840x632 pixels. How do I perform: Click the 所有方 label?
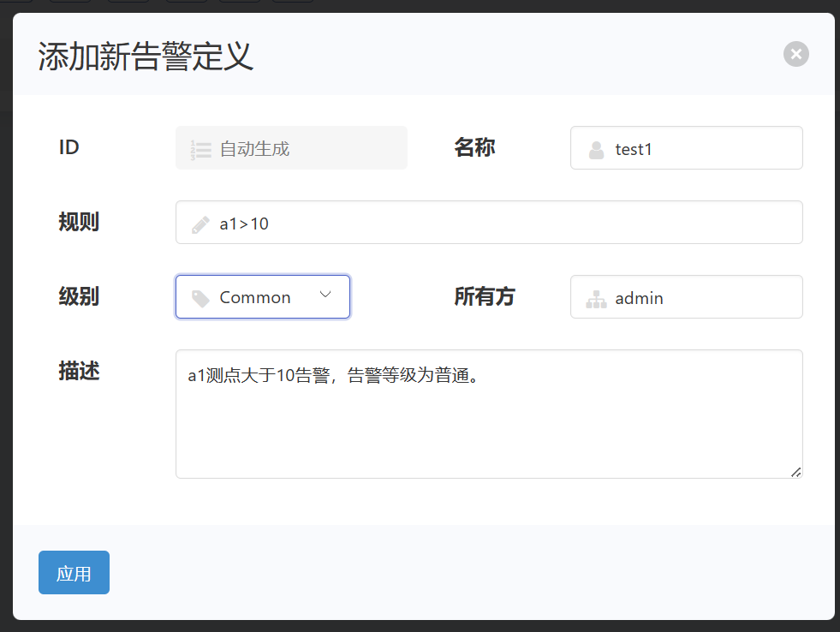(x=485, y=296)
